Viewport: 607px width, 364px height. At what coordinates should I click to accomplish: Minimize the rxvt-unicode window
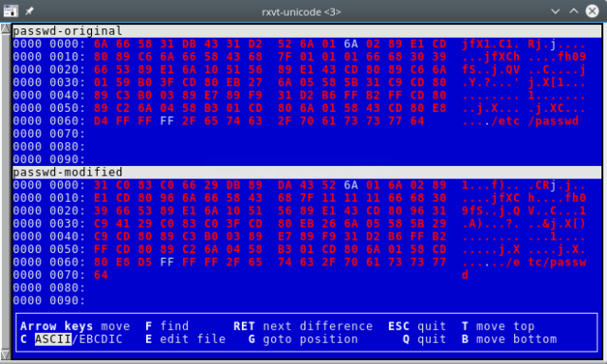tap(556, 11)
